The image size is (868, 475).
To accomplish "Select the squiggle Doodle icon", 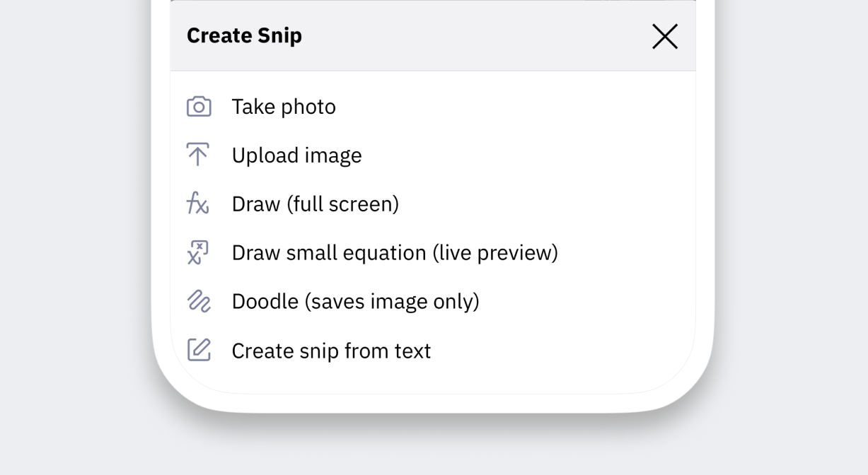I will click(x=199, y=300).
